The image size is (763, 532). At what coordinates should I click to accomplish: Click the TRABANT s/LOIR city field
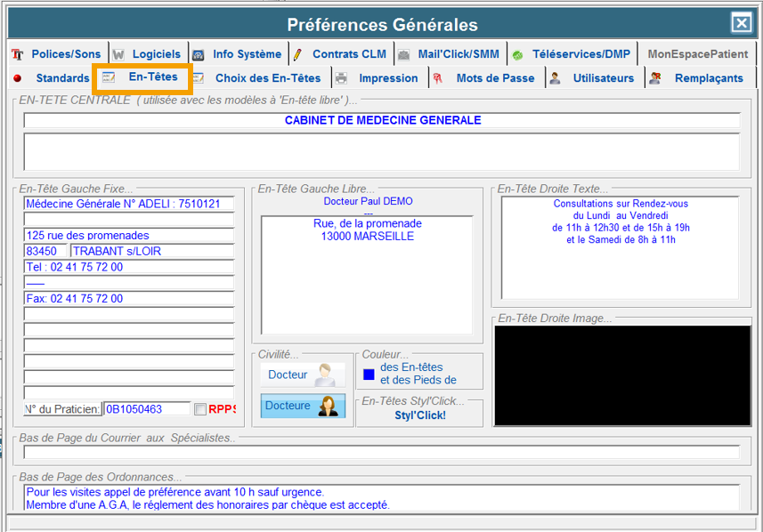coord(152,251)
